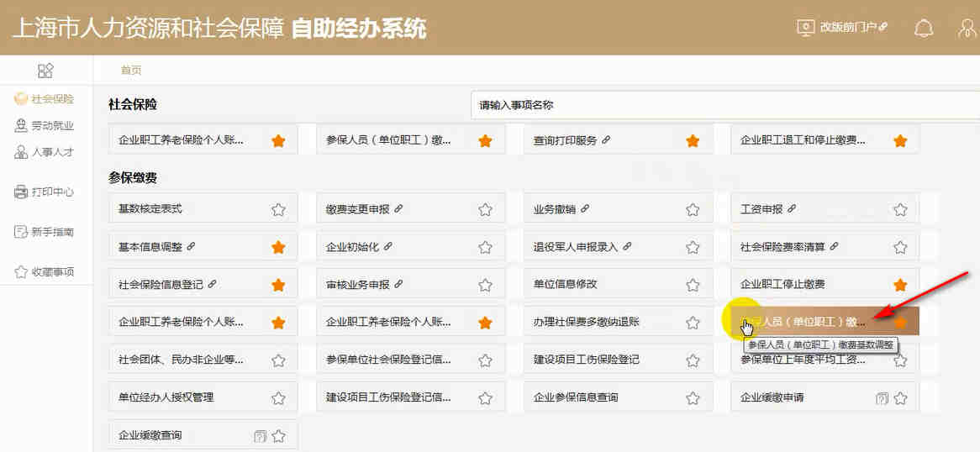The image size is (980, 452).
Task: Open the user profile icon in header
Action: [969, 28]
